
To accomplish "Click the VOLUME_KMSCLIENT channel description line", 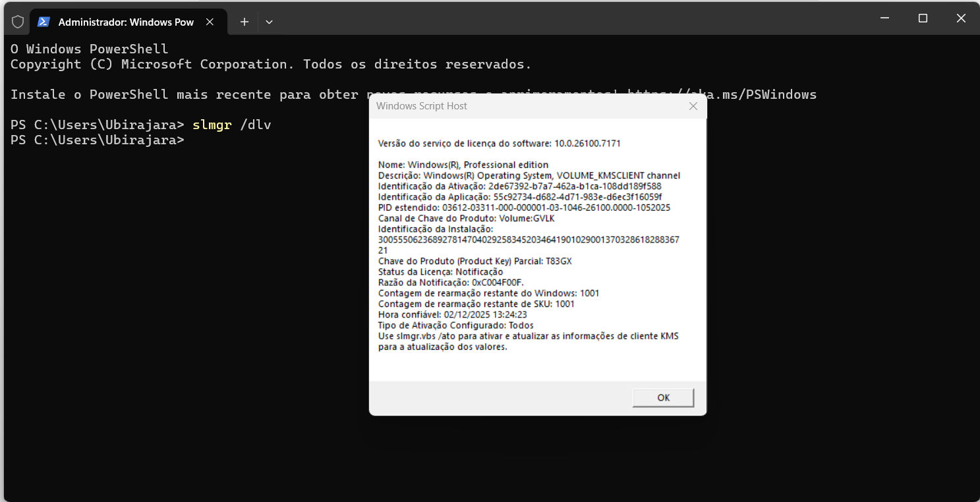I will [529, 175].
